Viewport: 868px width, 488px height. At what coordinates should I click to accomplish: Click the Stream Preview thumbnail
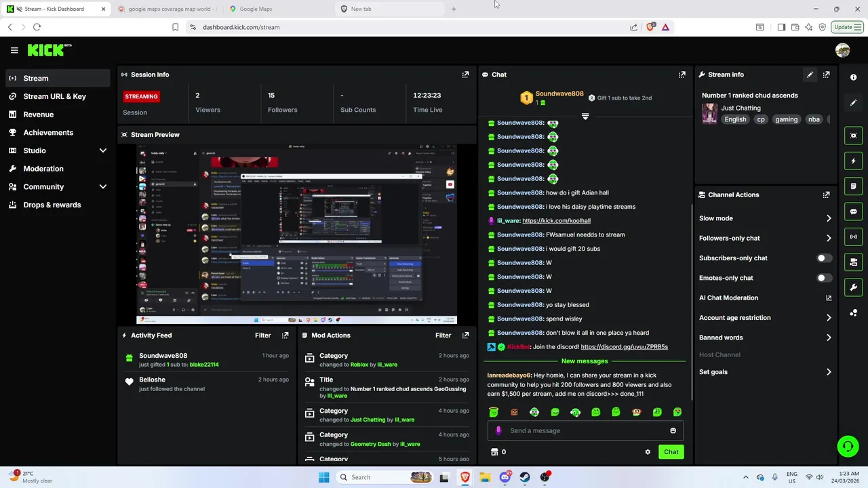click(296, 234)
